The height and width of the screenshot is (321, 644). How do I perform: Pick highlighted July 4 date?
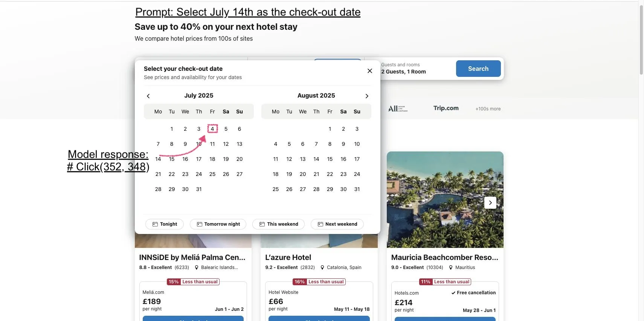pos(212,129)
